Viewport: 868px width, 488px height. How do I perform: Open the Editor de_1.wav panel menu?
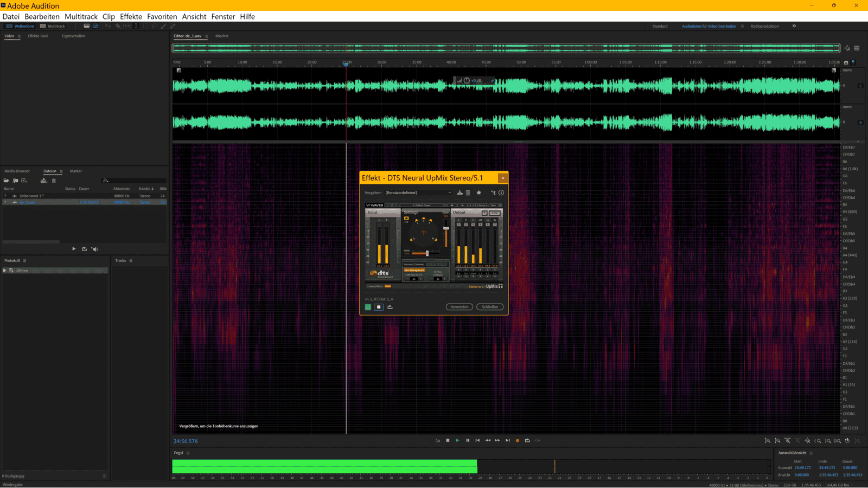206,36
